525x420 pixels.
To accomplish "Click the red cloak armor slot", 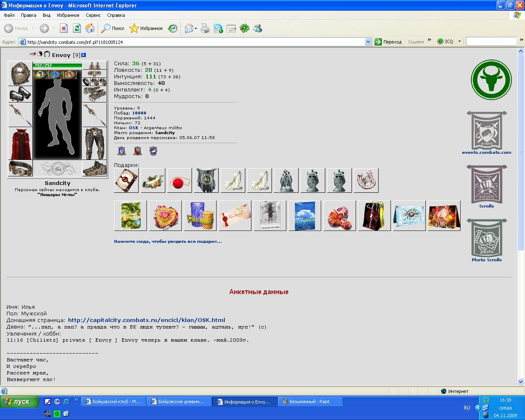I will tap(20, 144).
